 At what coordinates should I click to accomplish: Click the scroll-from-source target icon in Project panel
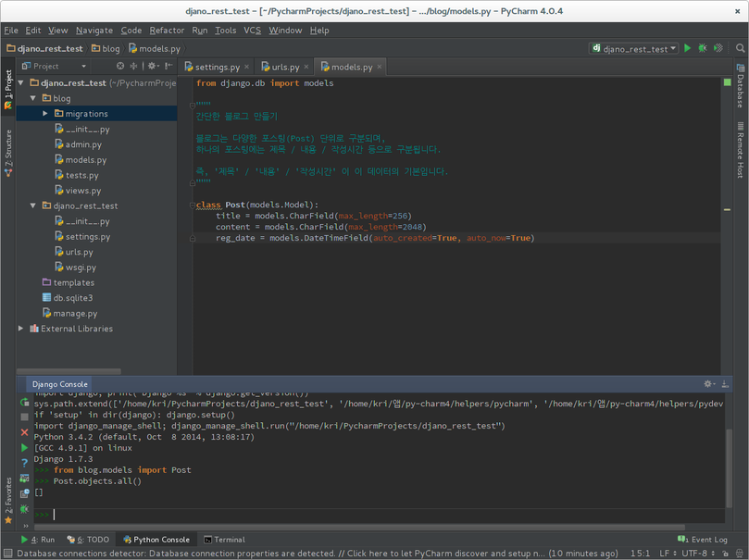click(120, 66)
